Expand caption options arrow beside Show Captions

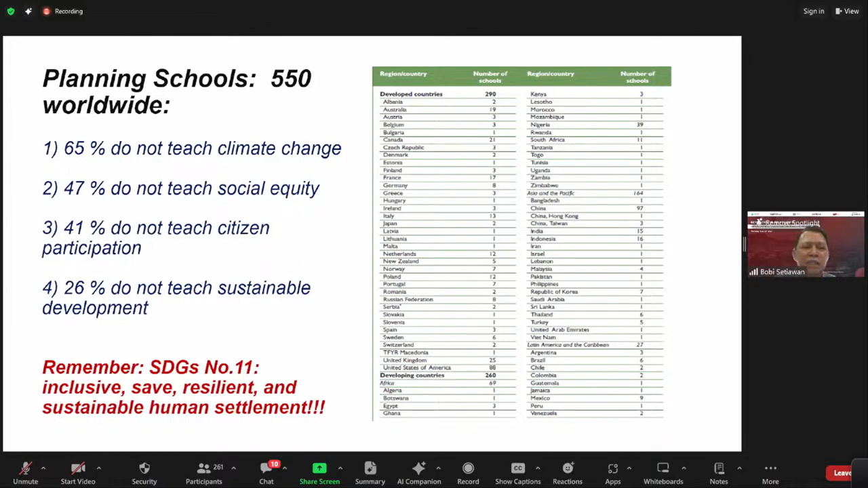click(538, 468)
